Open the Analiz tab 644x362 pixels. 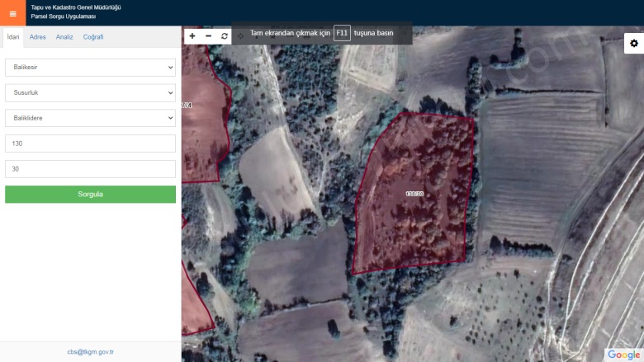(64, 37)
